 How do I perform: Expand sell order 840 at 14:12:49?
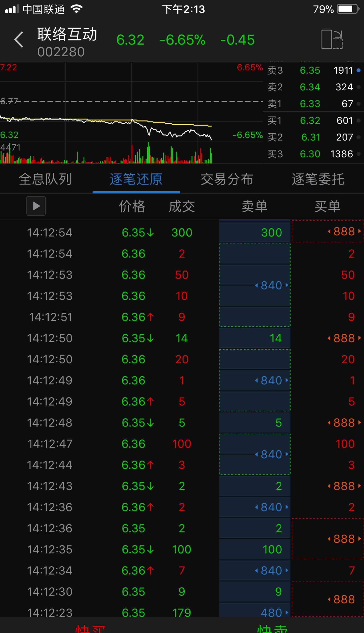(272, 380)
